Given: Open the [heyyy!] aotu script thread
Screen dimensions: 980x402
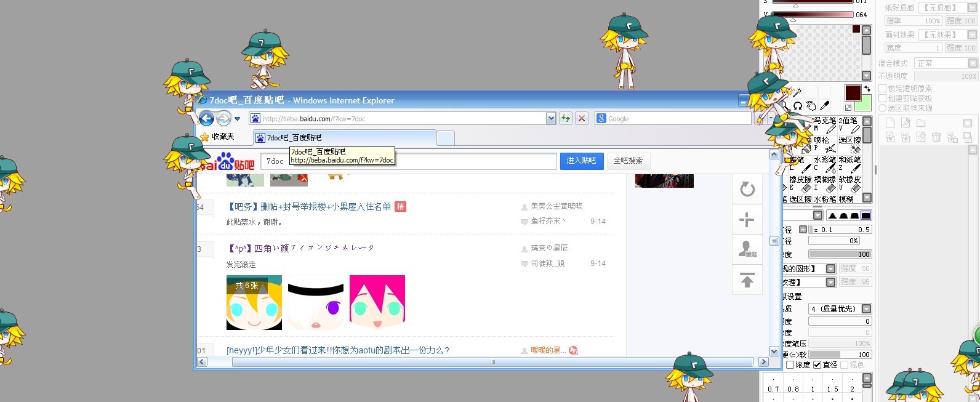Looking at the screenshot, I should [338, 350].
